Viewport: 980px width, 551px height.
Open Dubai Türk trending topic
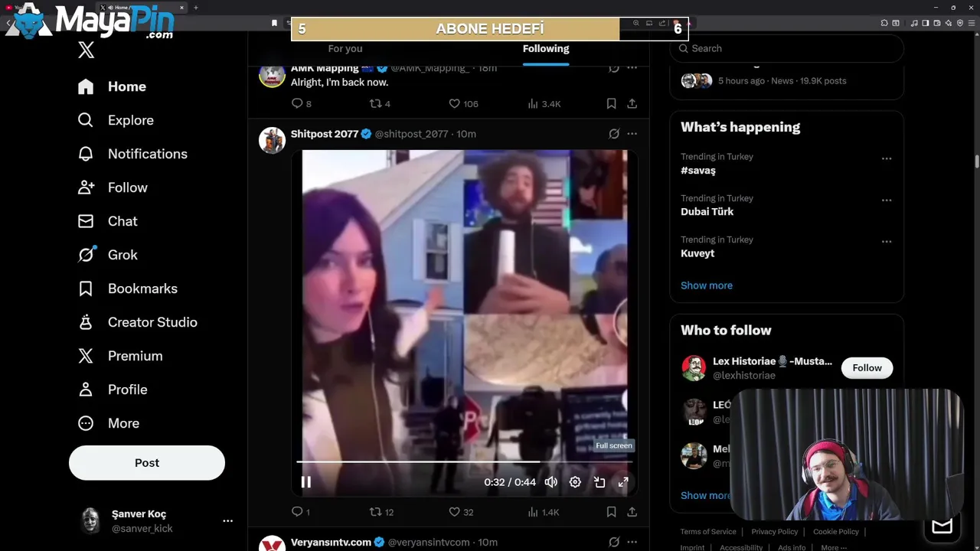click(707, 212)
